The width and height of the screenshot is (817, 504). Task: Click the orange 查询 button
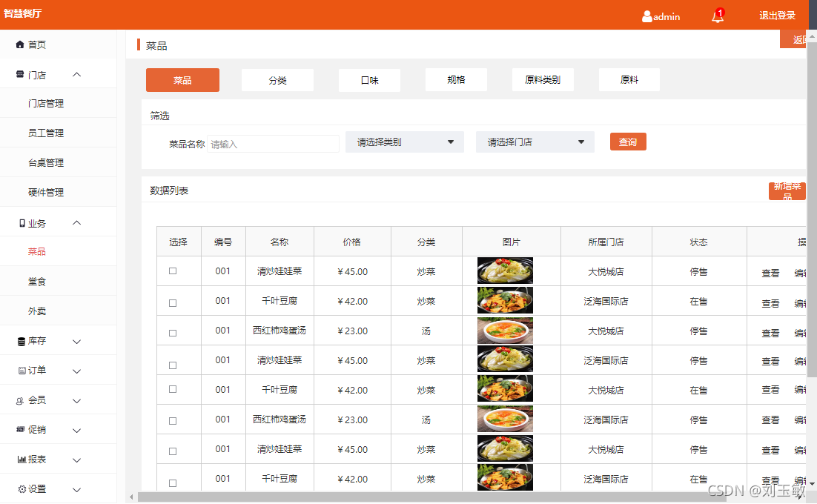coord(628,142)
